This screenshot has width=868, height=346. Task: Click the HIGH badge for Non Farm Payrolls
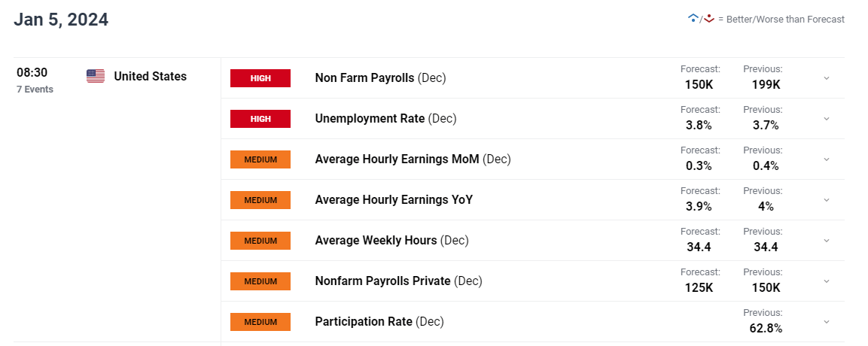click(x=260, y=78)
